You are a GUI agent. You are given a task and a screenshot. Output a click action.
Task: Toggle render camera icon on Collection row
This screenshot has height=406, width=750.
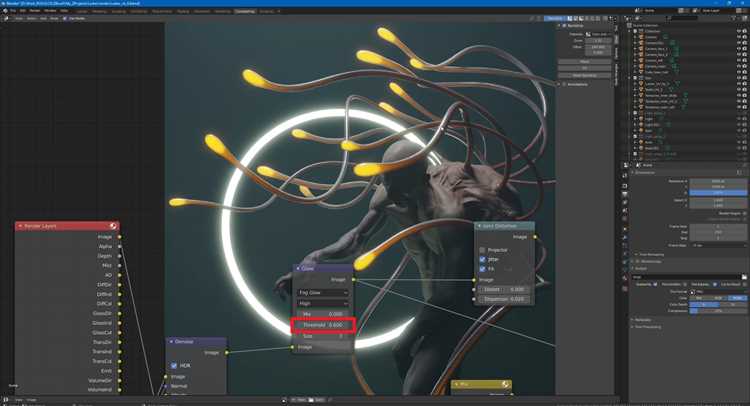745,31
